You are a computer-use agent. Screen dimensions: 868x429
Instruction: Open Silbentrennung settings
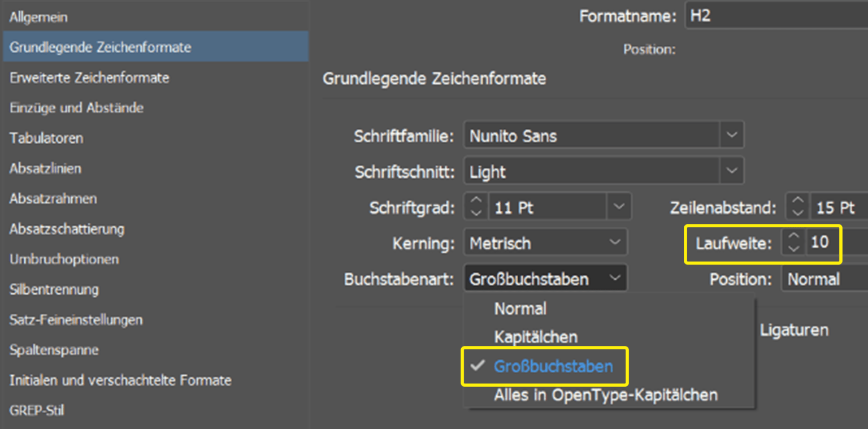coord(54,289)
